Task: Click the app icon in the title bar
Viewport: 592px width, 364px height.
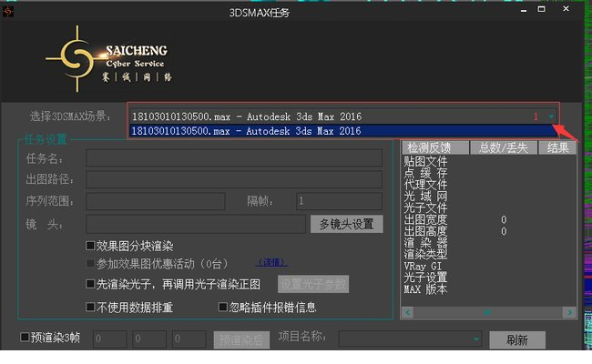Action: [8, 12]
